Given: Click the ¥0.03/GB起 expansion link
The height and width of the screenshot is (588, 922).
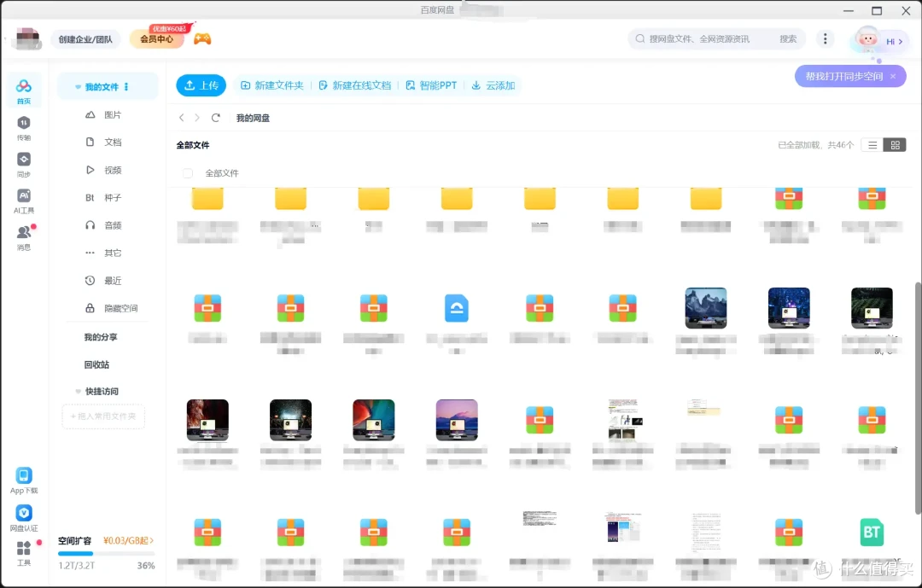Looking at the screenshot, I should click(x=128, y=540).
